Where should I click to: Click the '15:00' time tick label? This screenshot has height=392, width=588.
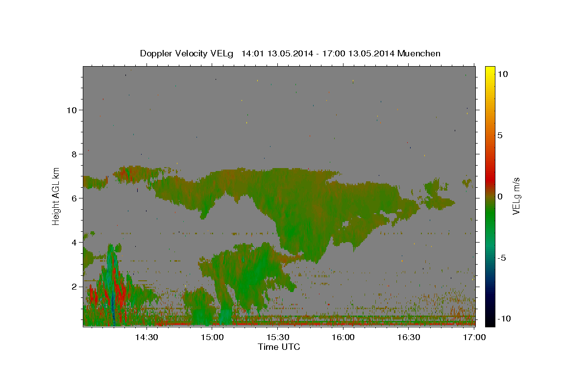(212, 337)
